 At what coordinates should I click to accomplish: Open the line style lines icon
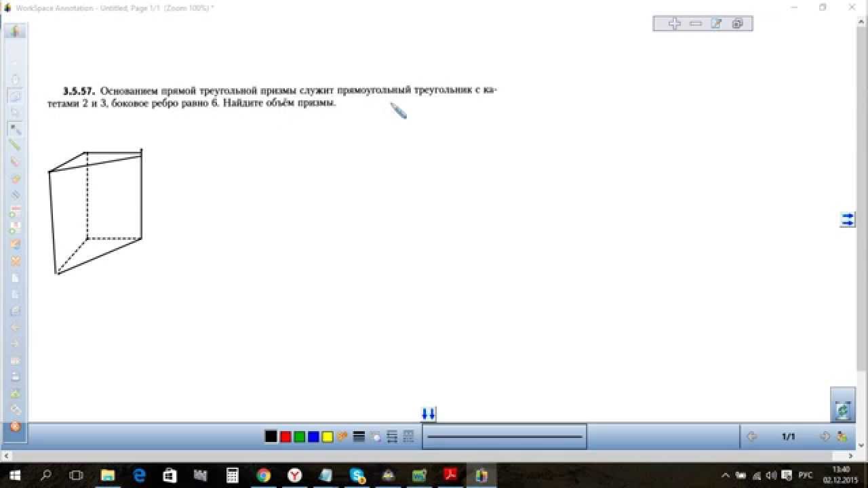click(x=392, y=436)
